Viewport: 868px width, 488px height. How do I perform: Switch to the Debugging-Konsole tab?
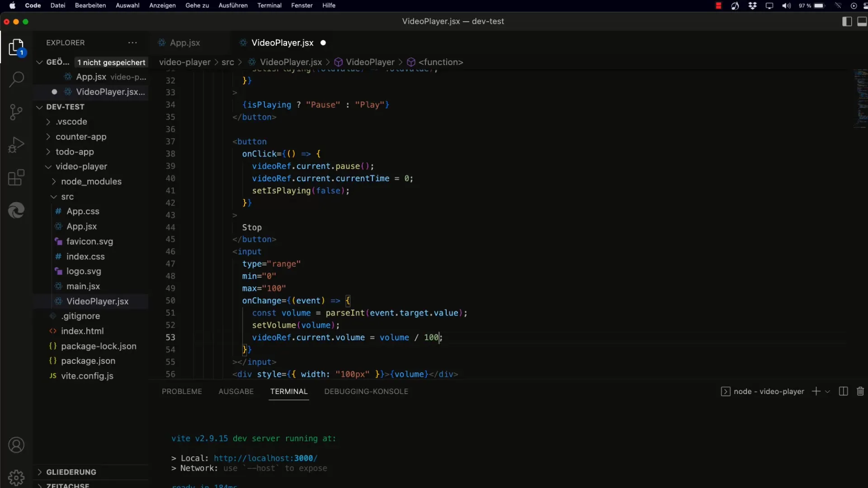tap(366, 391)
